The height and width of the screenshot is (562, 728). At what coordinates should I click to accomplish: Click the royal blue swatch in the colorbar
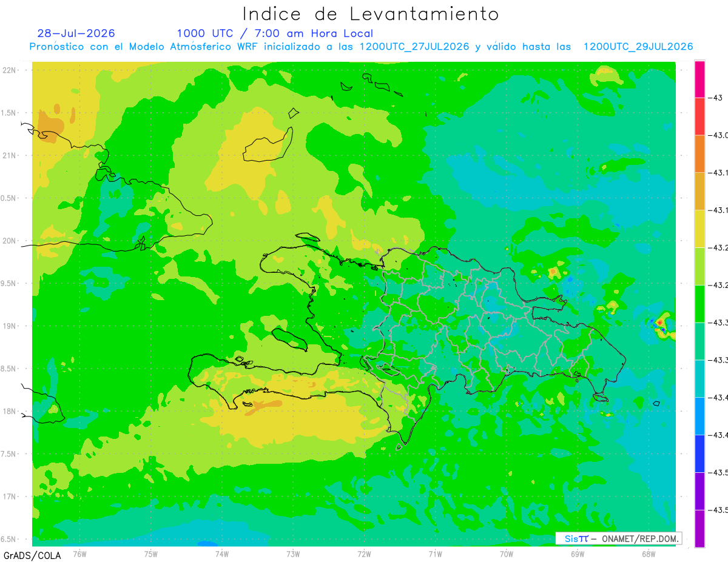pos(699,453)
